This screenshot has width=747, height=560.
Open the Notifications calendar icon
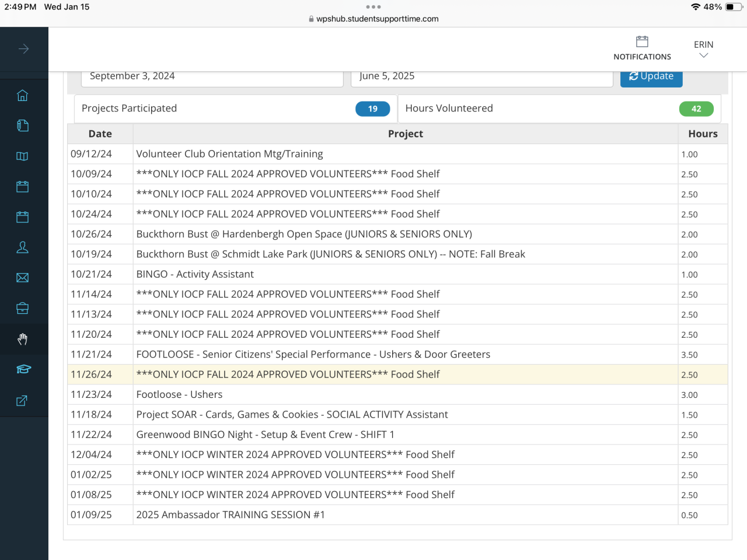642,41
